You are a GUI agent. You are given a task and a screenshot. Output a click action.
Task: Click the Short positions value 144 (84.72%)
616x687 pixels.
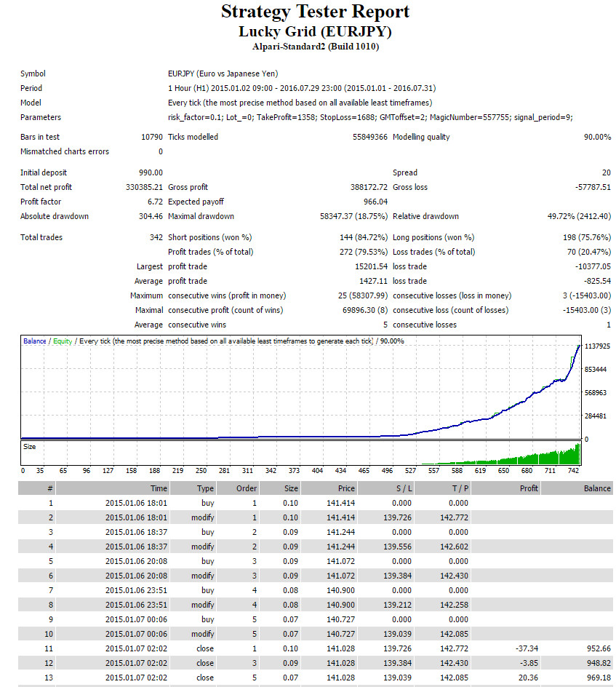point(364,237)
